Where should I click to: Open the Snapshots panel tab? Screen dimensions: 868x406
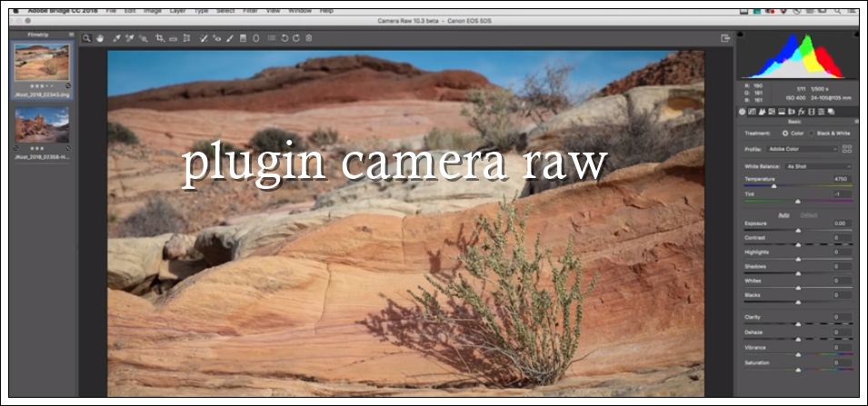tap(832, 112)
